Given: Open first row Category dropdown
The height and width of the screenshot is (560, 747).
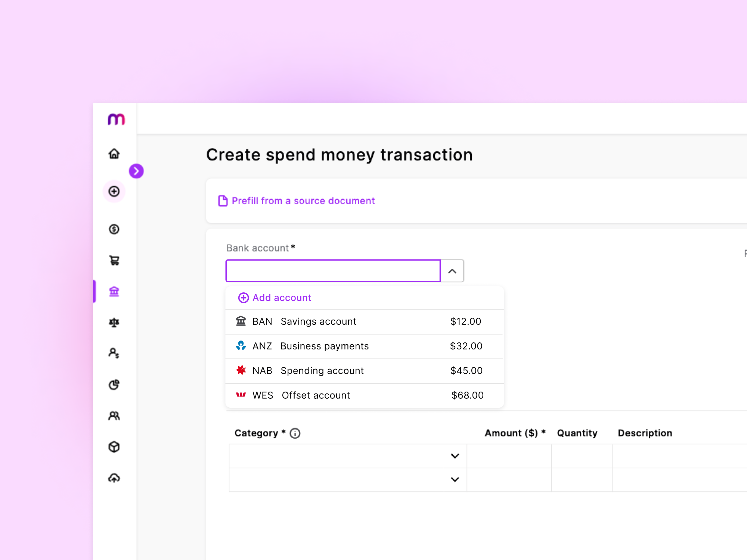Looking at the screenshot, I should tap(455, 456).
